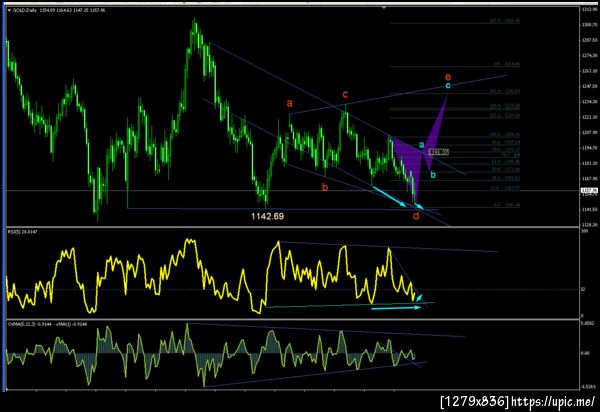
Task: Select the horizontal cyan arrow in RSI panel
Action: coord(396,308)
